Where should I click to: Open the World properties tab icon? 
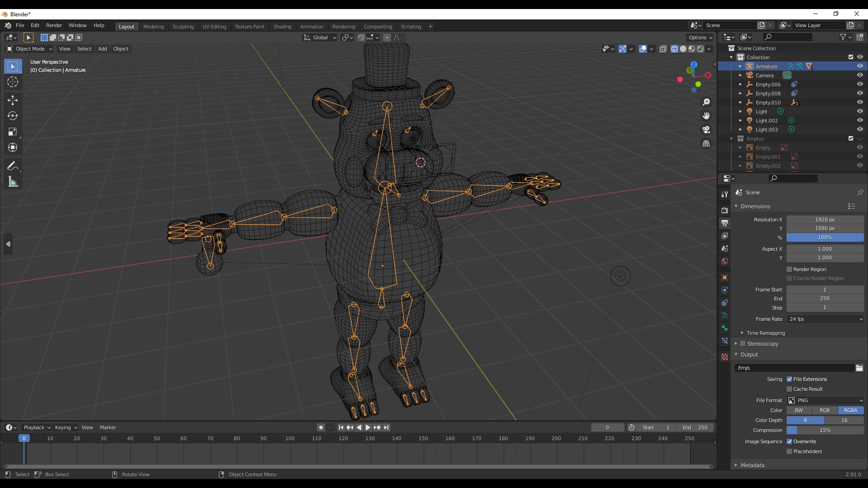(725, 261)
